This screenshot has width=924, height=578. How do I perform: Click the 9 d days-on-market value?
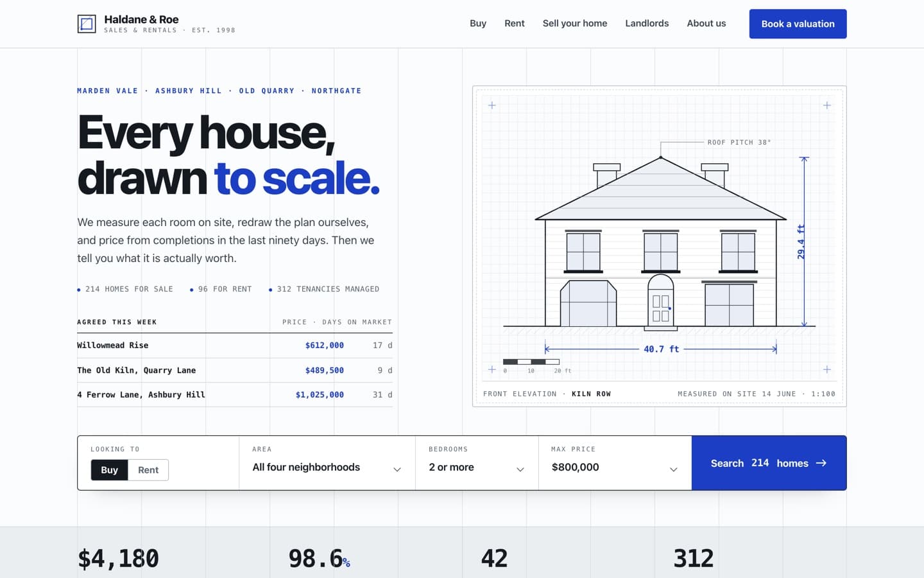pos(385,371)
